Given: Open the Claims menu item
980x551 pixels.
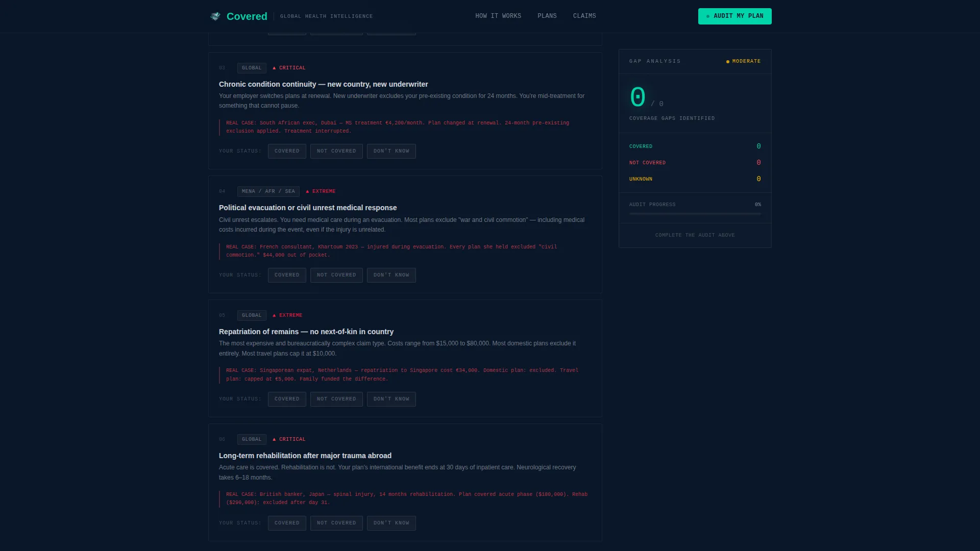Looking at the screenshot, I should 584,16.
